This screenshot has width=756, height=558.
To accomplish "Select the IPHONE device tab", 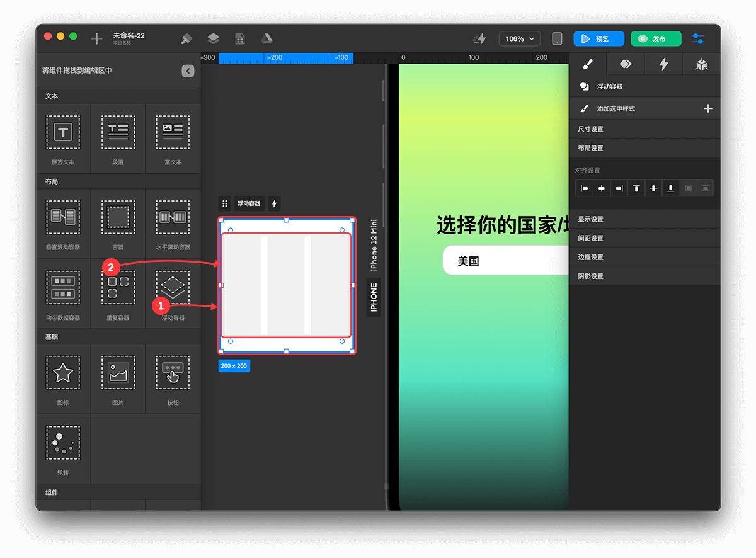I will 374,297.
